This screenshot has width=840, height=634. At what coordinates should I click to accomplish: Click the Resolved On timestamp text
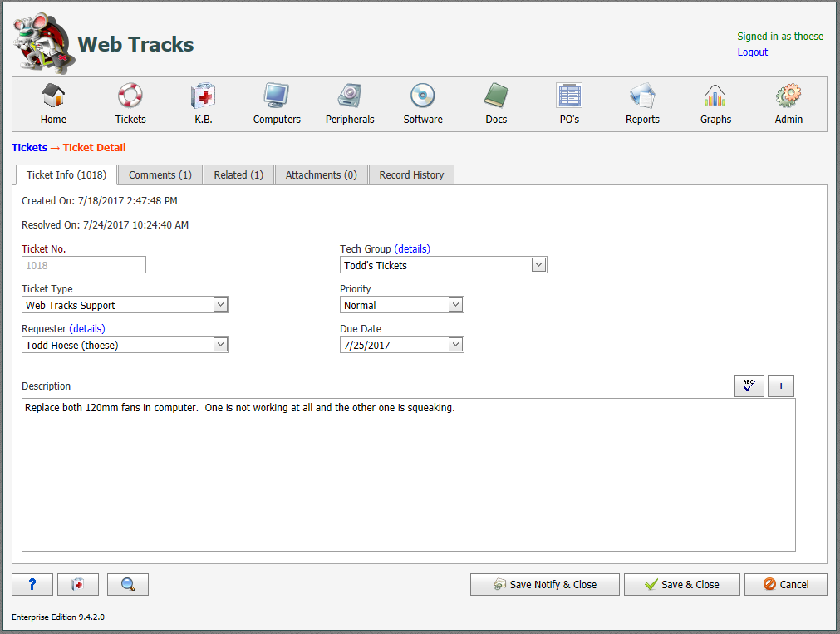click(105, 224)
